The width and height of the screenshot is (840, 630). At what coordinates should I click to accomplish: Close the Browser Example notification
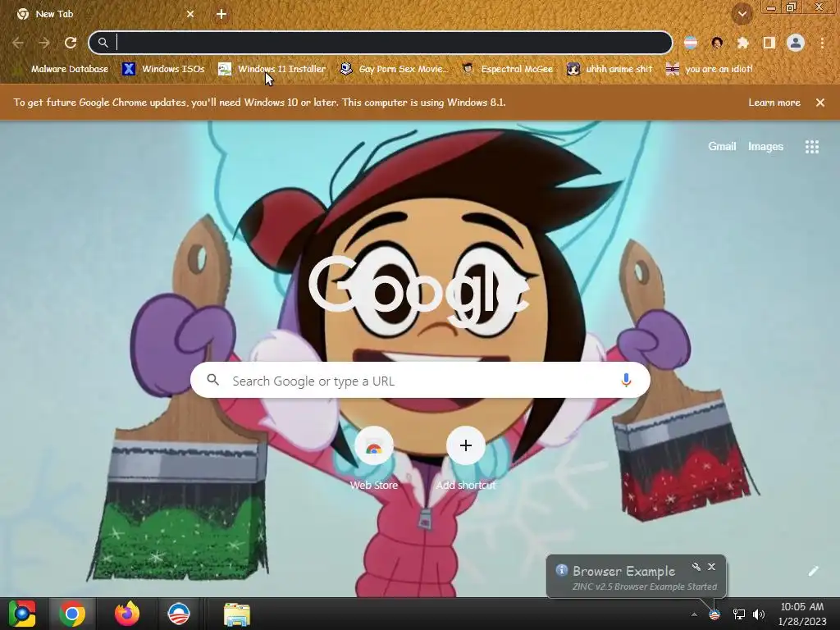coord(711,566)
